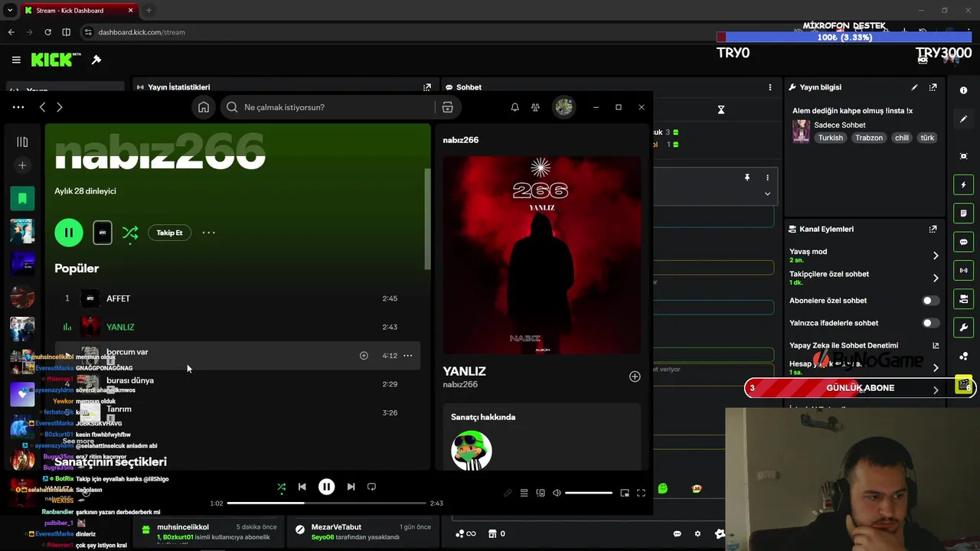Image resolution: width=980 pixels, height=551 pixels.
Task: Go forward in Spotify navigation
Action: click(x=60, y=107)
